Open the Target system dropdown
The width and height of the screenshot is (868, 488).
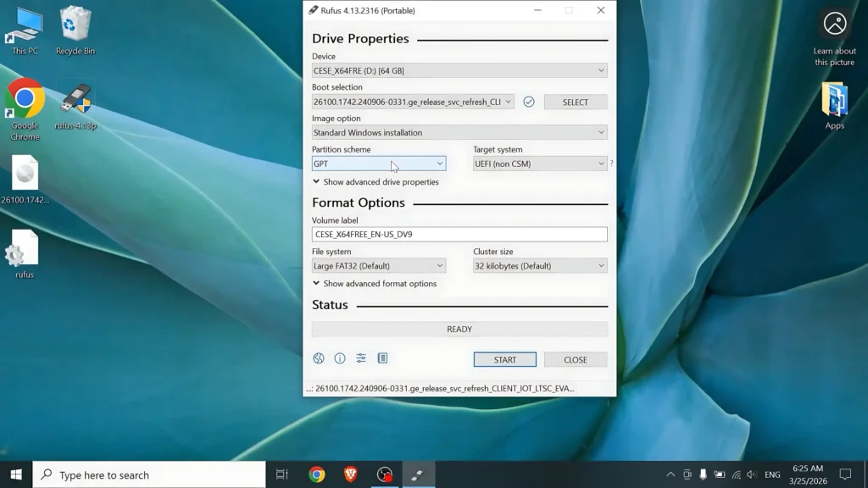coord(540,164)
